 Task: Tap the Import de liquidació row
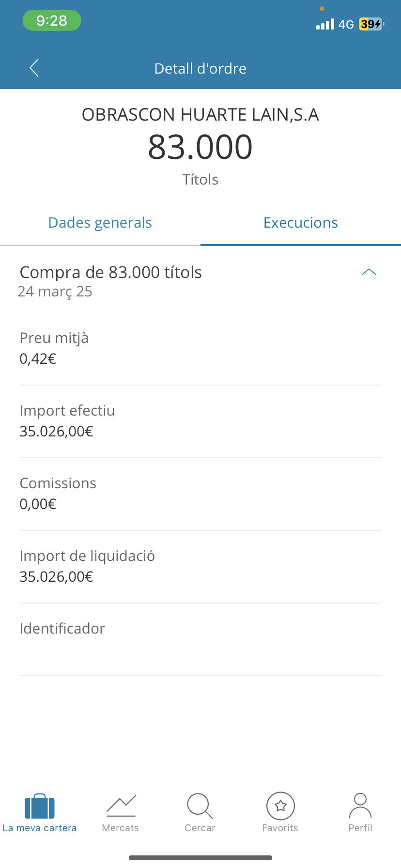click(x=200, y=567)
